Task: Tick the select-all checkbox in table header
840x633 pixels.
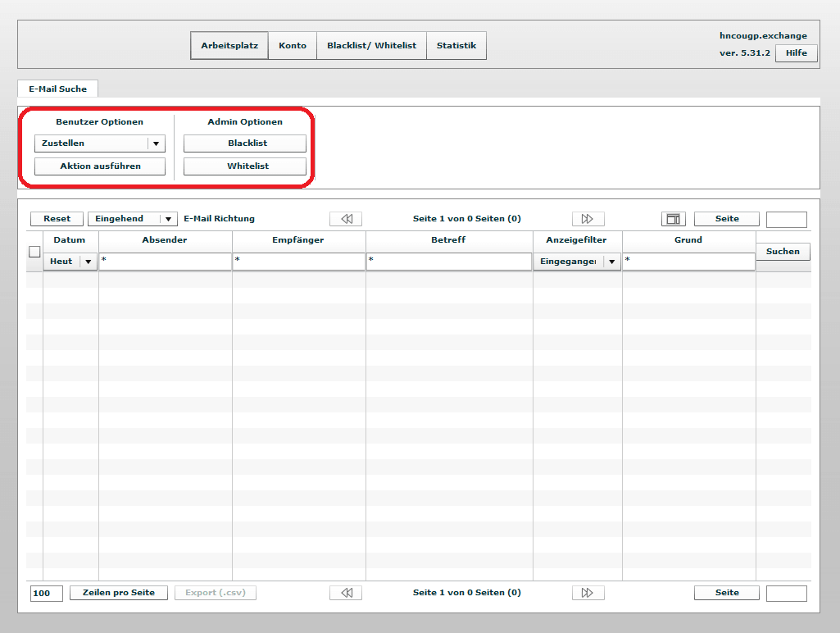Action: 34,252
